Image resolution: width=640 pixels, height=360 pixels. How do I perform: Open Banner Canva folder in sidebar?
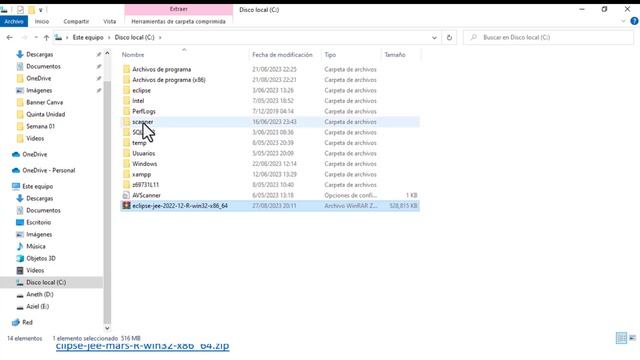(x=44, y=102)
